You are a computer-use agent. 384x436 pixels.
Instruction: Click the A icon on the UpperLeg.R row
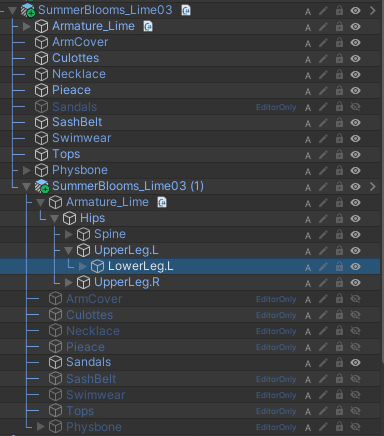(x=308, y=284)
